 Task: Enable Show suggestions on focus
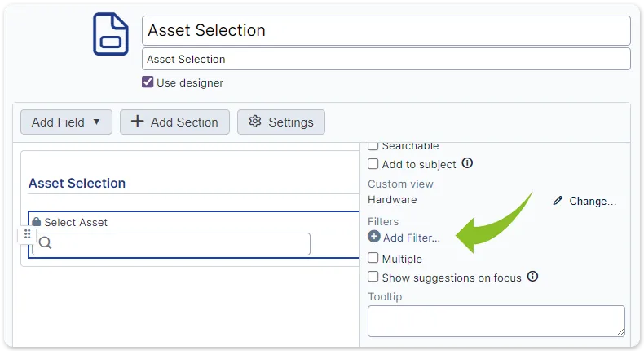[x=373, y=277]
